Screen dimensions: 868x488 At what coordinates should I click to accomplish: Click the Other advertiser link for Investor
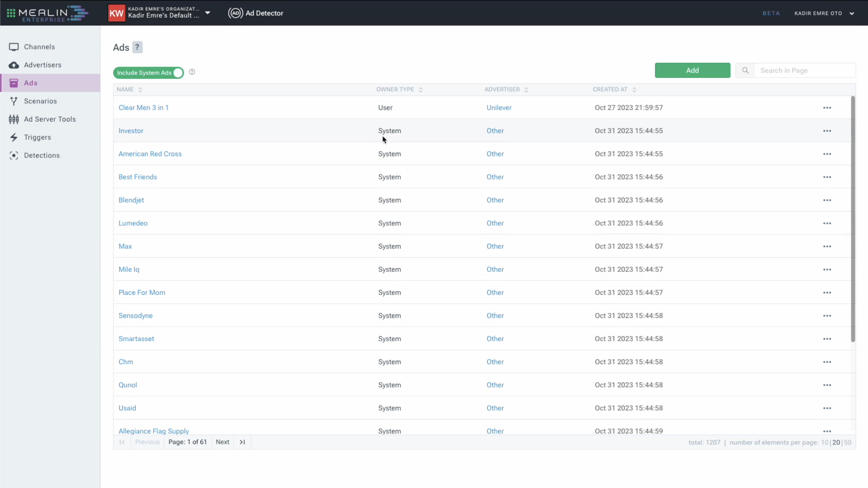[495, 131]
